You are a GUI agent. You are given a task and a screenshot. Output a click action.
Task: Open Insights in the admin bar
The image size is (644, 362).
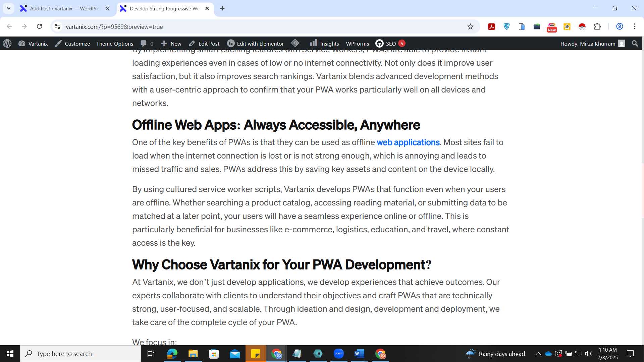coord(324,44)
